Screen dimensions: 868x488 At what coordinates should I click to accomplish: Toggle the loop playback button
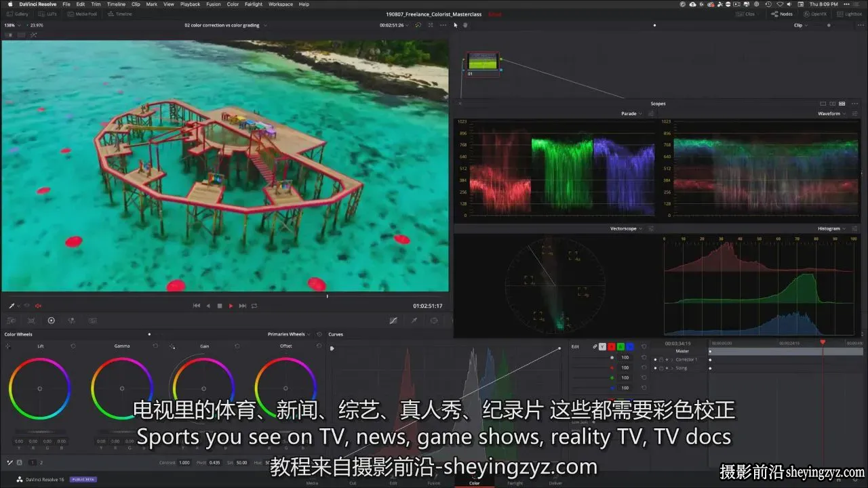tap(254, 306)
